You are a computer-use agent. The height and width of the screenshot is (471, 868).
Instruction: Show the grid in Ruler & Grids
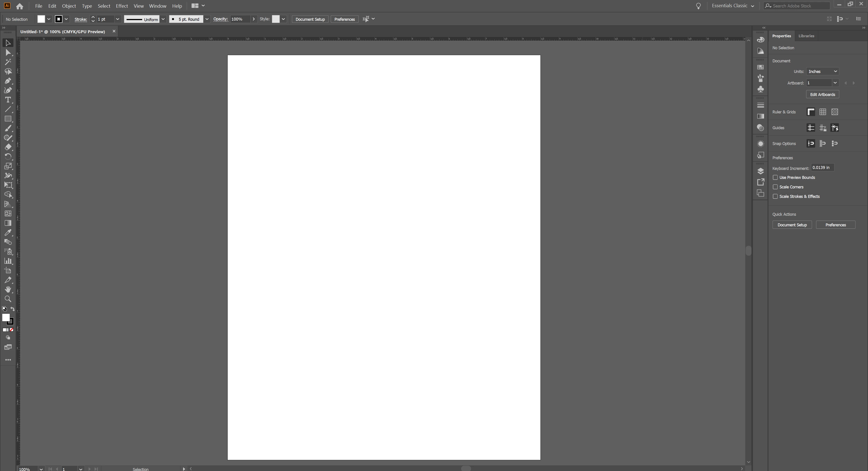[x=823, y=112]
